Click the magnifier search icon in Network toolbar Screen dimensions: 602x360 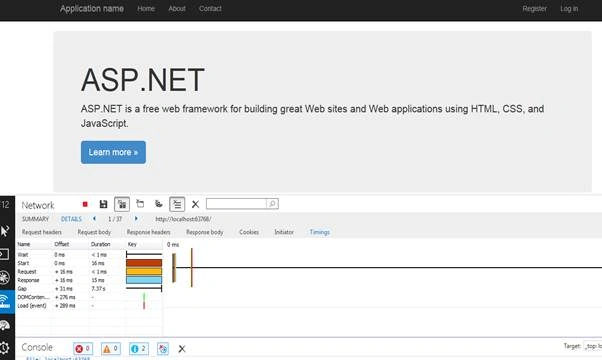coord(272,204)
